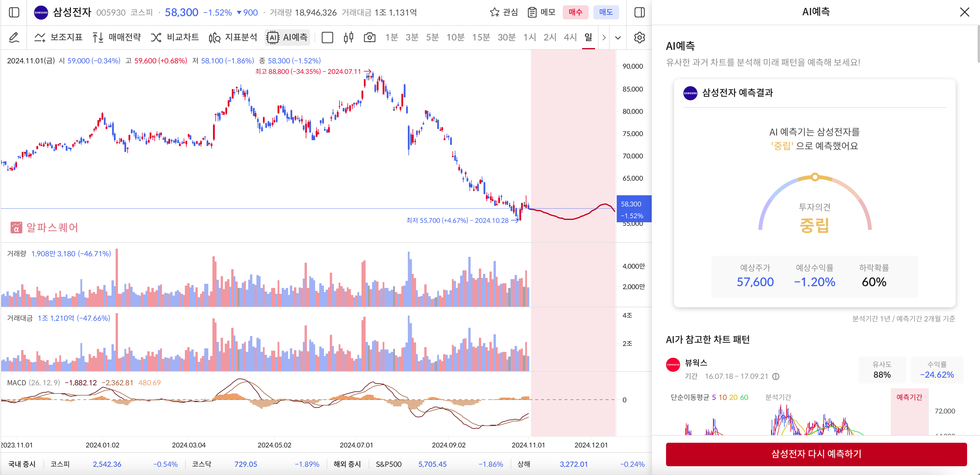980x475 pixels.
Task: Show more timeframes with right arrow
Action: [x=604, y=37]
